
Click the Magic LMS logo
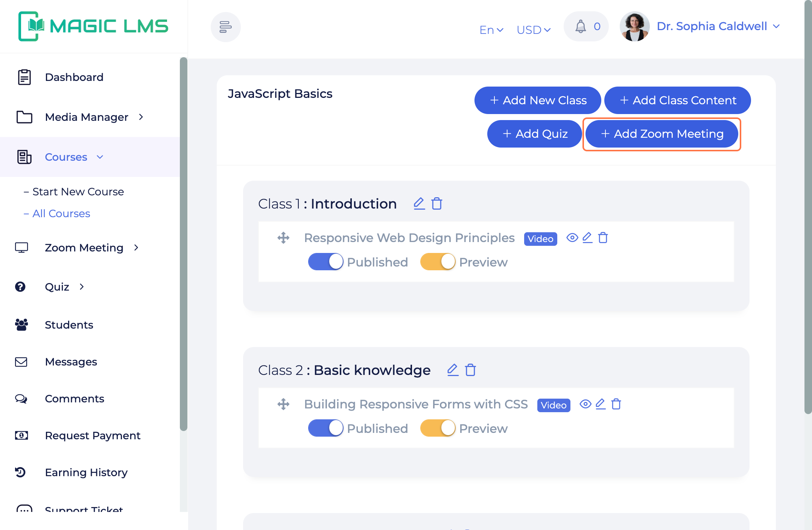[x=93, y=26]
